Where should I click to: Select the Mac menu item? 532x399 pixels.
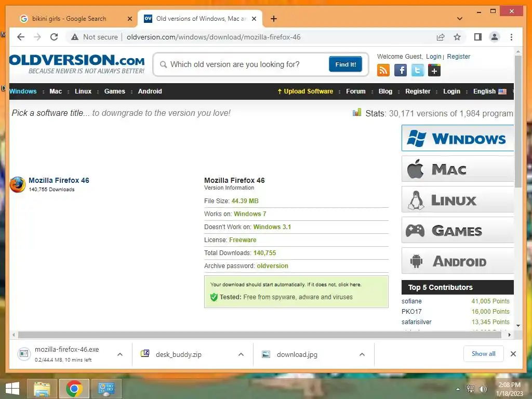click(x=56, y=91)
